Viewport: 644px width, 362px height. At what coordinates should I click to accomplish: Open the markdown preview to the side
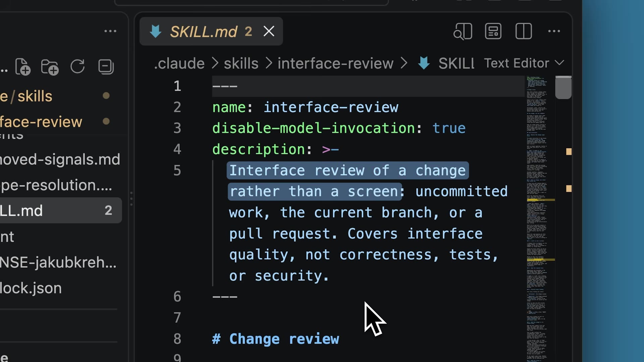463,32
